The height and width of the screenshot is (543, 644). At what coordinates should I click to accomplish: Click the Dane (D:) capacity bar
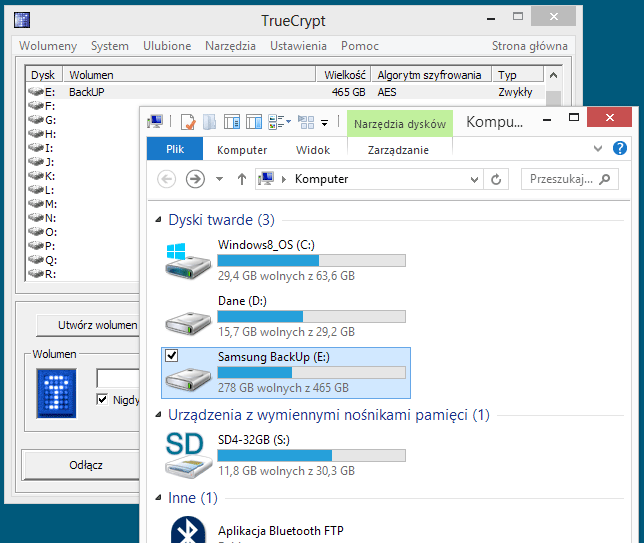pos(311,316)
